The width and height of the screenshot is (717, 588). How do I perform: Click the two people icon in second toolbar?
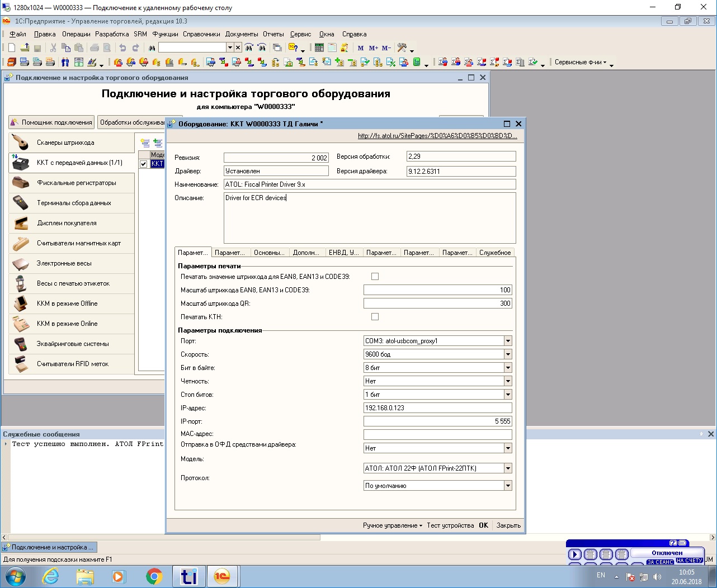coord(65,62)
